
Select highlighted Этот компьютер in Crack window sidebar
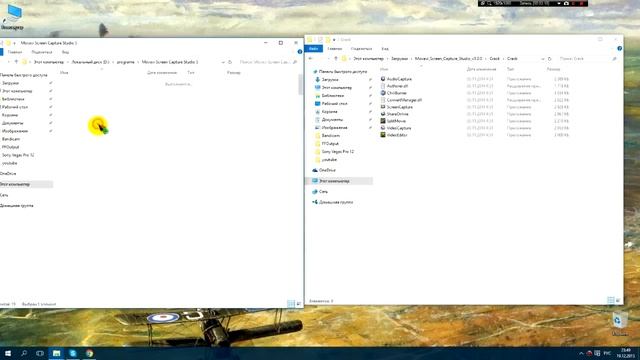(x=339, y=181)
